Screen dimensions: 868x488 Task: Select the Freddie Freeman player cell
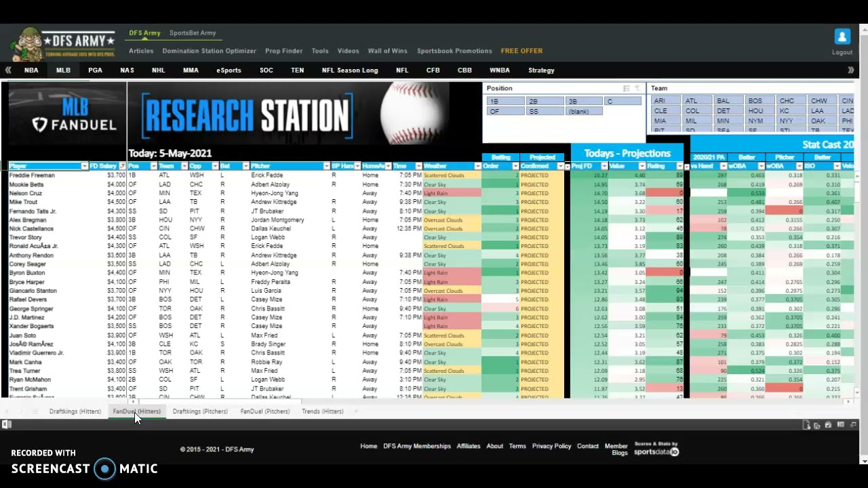(48, 176)
